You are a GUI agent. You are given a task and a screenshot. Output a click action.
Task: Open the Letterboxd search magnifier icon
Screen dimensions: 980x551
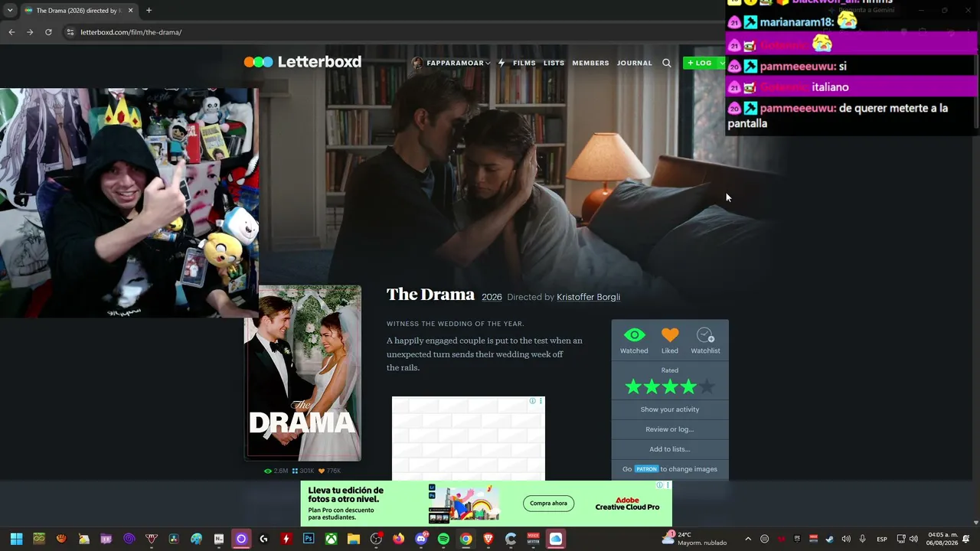click(667, 63)
